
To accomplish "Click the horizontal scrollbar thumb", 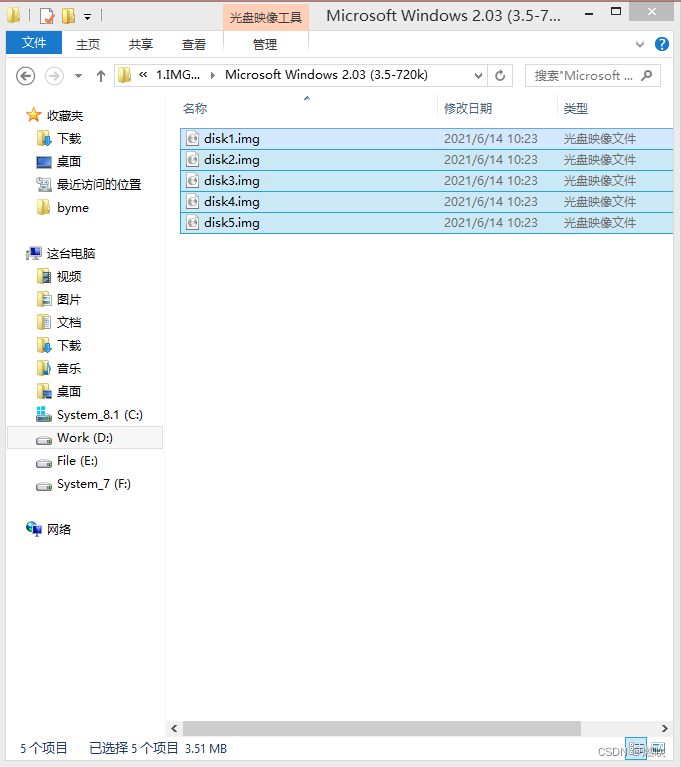I will click(382, 728).
